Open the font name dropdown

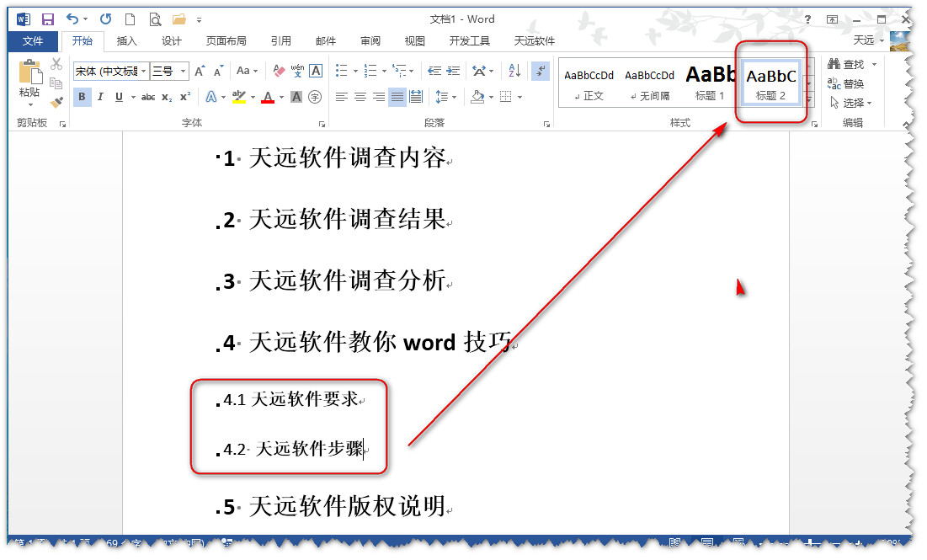pos(144,72)
